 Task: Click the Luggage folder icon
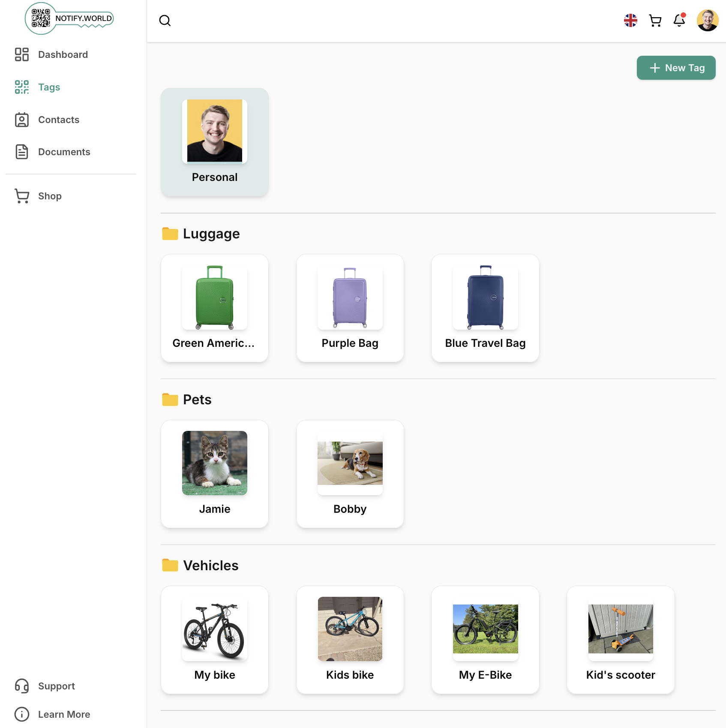click(x=170, y=234)
